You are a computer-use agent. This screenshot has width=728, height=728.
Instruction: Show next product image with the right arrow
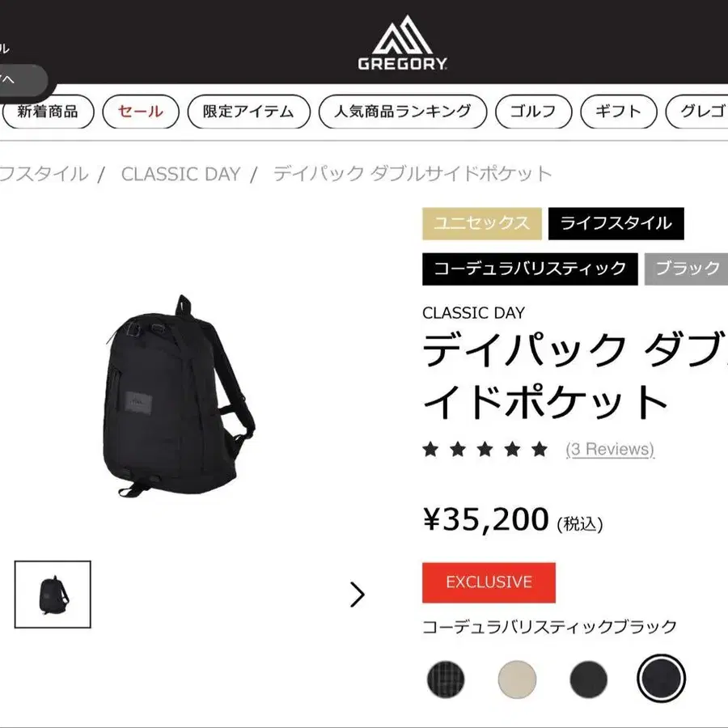point(357,595)
